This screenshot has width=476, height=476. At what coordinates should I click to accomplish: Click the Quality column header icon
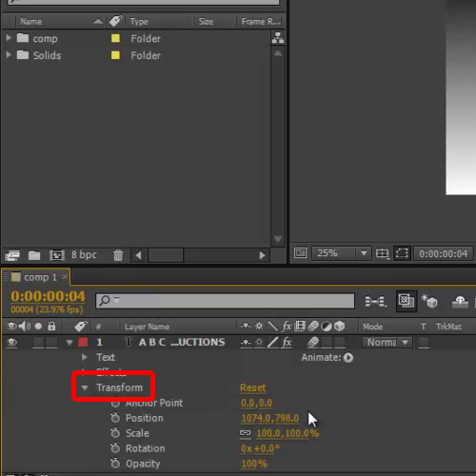pyautogui.click(x=273, y=327)
